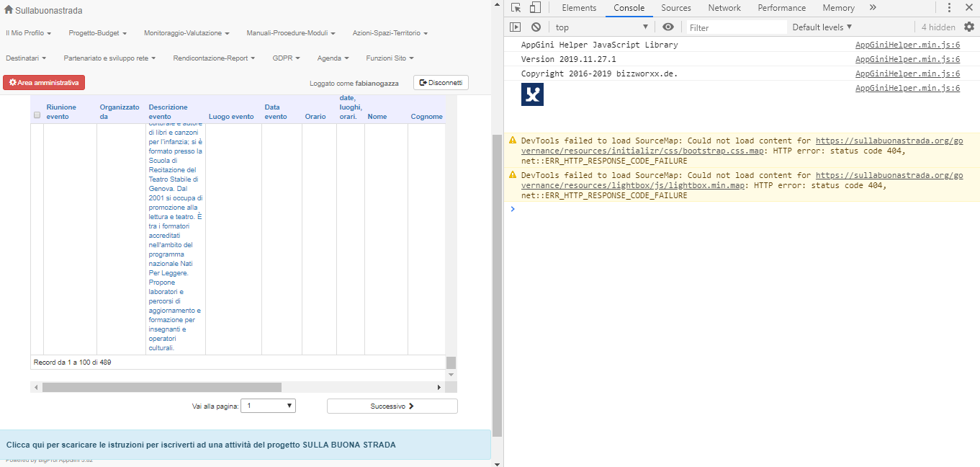
Task: Click the table horizontal scrollbar left arrow
Action: [x=35, y=388]
